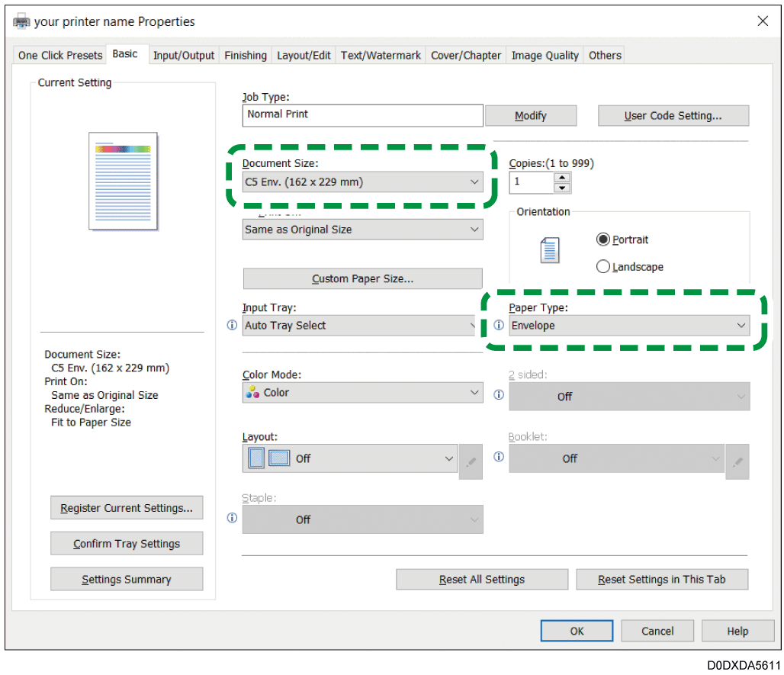Open the Document Size dropdown

pyautogui.click(x=362, y=182)
